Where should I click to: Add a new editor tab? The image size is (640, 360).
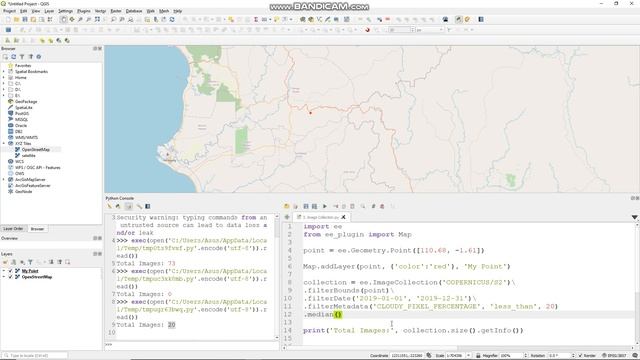click(287, 217)
